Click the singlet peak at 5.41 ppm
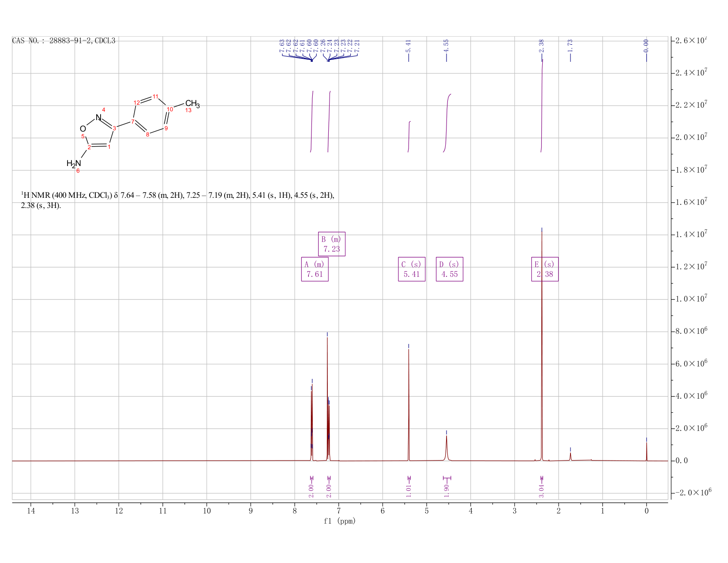728x563 pixels. coord(409,404)
